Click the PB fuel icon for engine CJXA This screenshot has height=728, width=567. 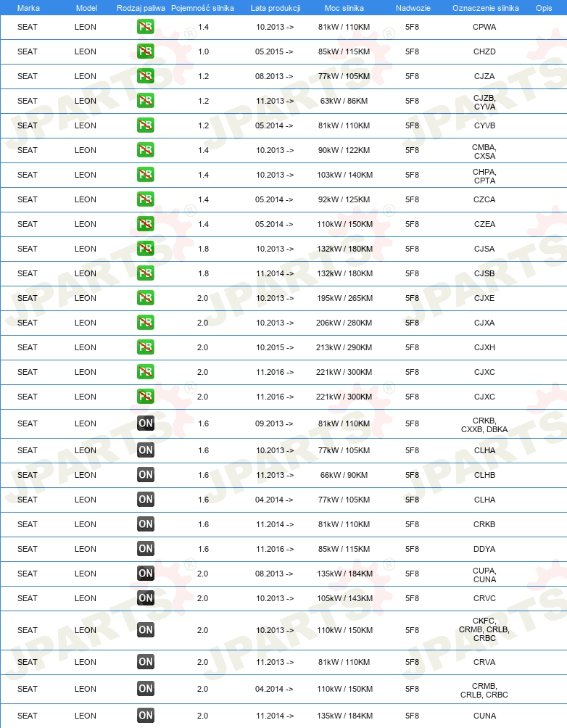click(x=145, y=322)
